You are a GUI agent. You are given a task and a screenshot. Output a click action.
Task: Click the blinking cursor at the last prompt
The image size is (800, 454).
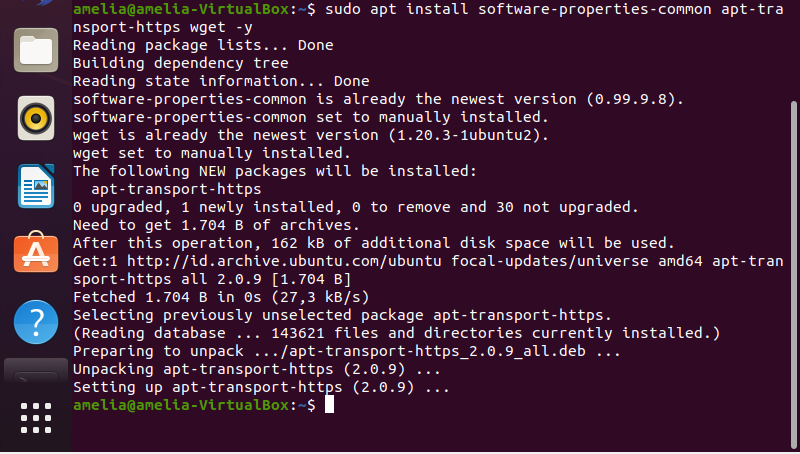(330, 405)
